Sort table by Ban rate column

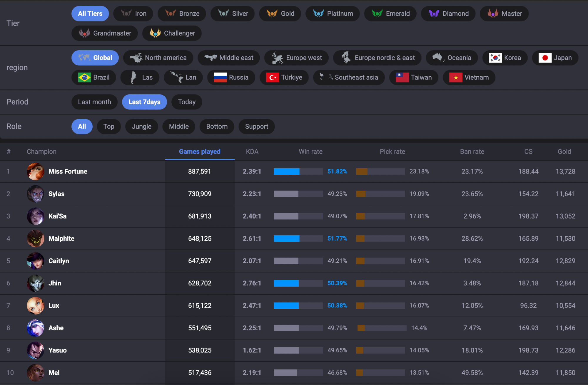[x=472, y=152]
